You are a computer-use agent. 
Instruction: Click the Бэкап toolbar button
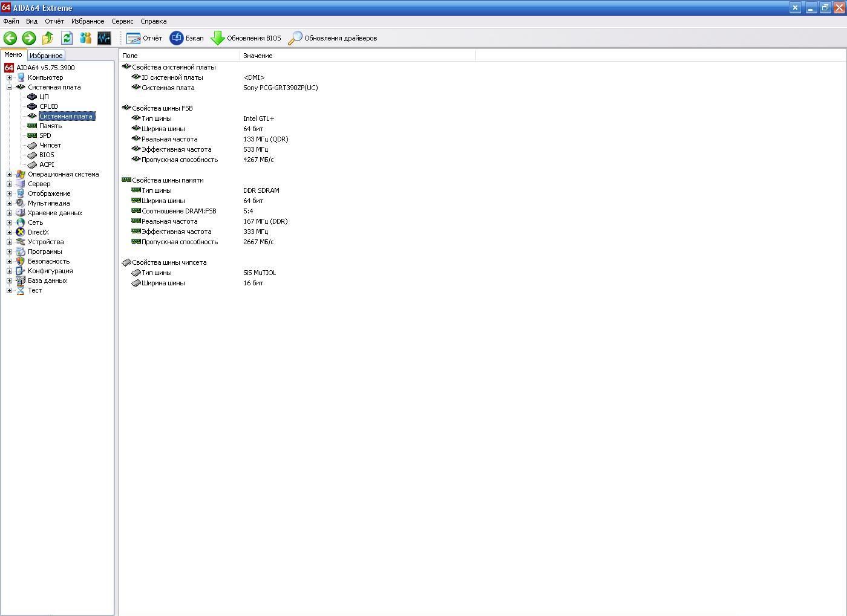tap(187, 38)
